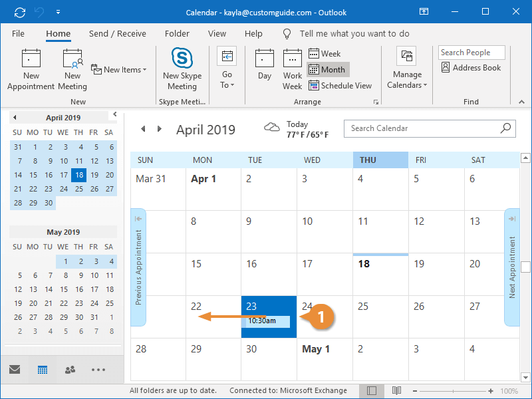Switch to the Folder tab
The width and height of the screenshot is (532, 399).
pyautogui.click(x=177, y=34)
